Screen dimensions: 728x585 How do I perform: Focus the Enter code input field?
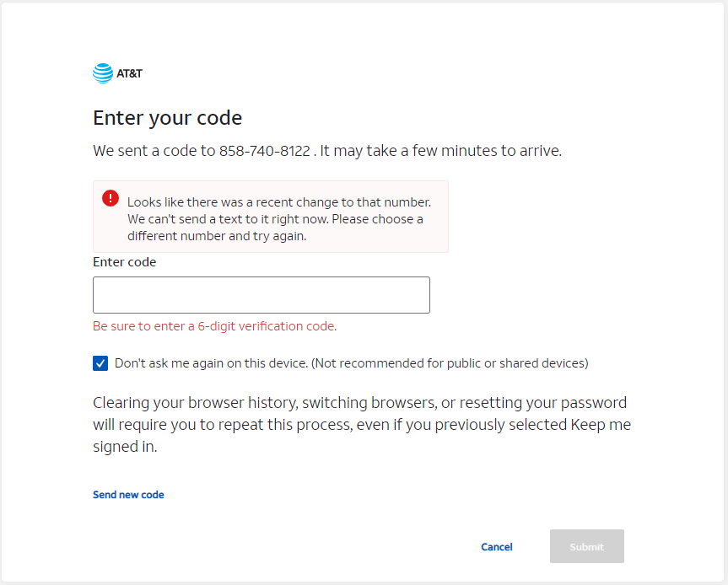click(x=261, y=295)
